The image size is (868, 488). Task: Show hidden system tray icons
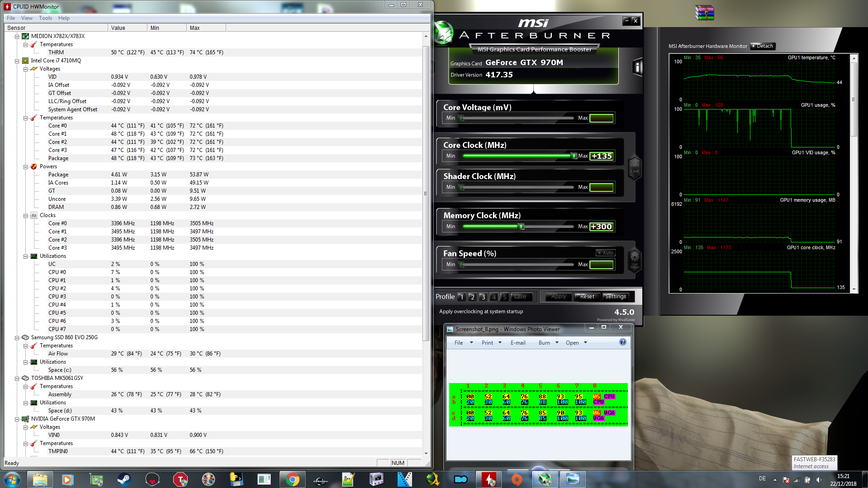pyautogui.click(x=775, y=480)
